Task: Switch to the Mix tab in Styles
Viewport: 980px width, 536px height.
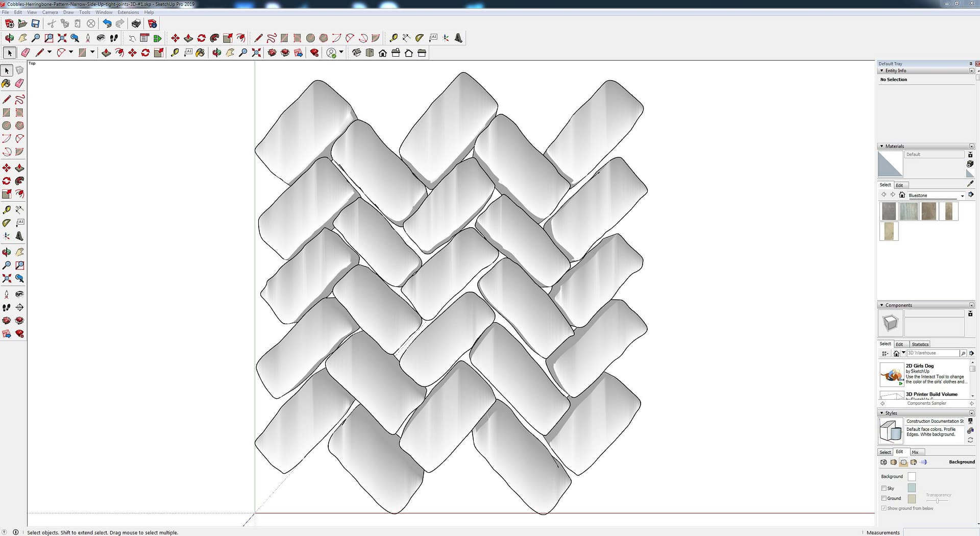Action: 915,452
